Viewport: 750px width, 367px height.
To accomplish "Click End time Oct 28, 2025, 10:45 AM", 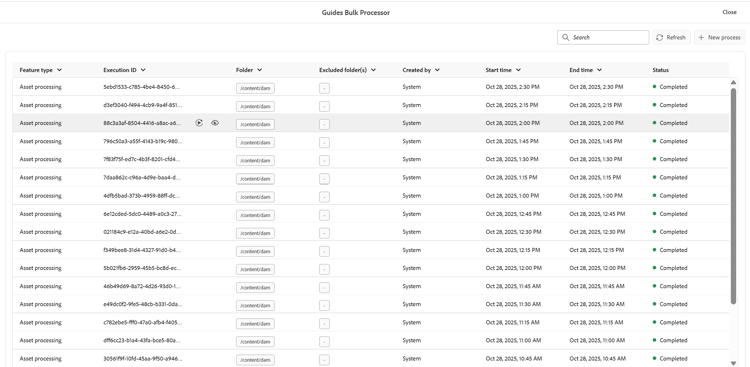I will [597, 359].
